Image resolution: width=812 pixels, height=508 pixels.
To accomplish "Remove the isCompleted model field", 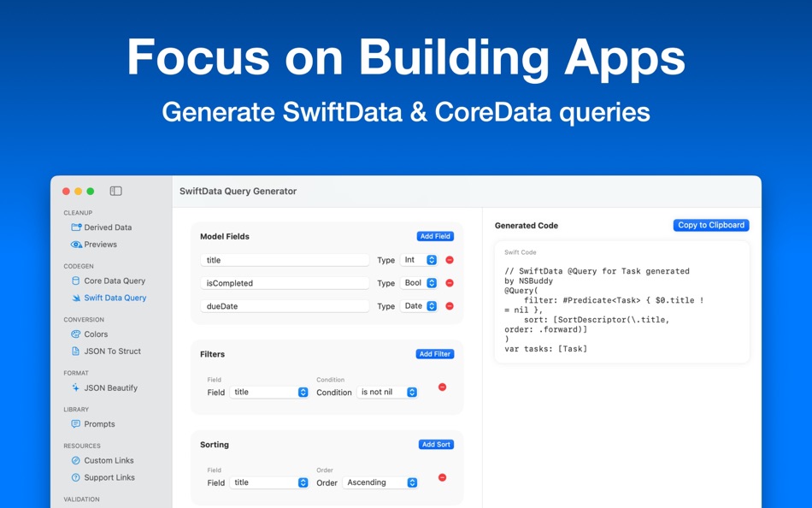I will coord(450,283).
